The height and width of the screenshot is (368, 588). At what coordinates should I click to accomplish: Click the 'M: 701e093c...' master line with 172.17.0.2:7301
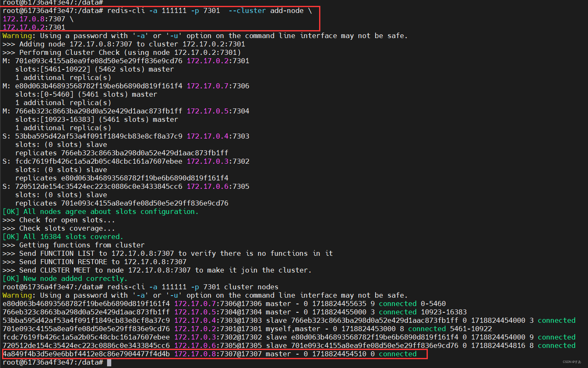pos(126,61)
